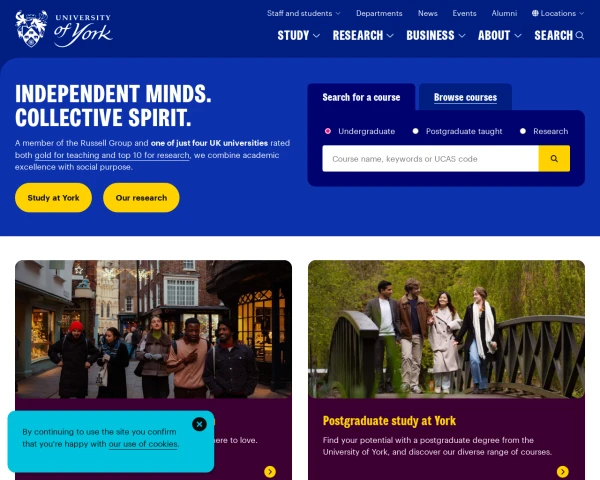Click the yellow arrow on the city street card

tap(270, 472)
